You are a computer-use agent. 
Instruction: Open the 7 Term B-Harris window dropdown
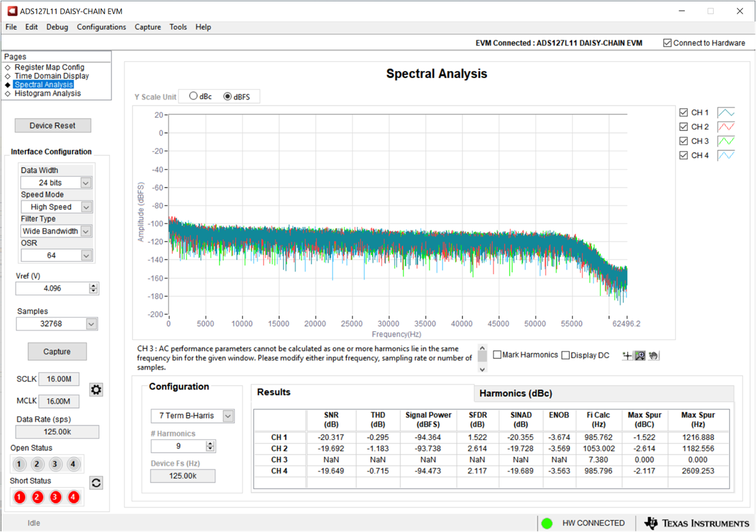point(228,416)
